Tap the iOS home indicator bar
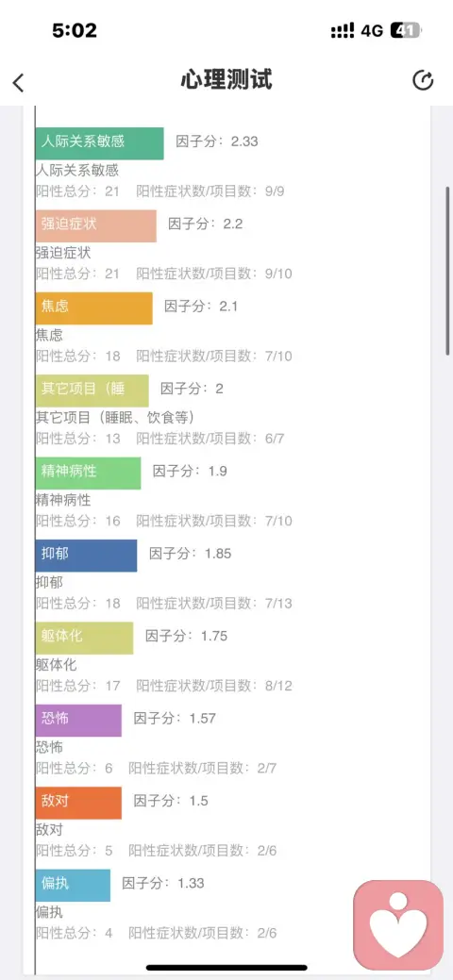Screen dimensions: 453x980 click(x=226, y=968)
